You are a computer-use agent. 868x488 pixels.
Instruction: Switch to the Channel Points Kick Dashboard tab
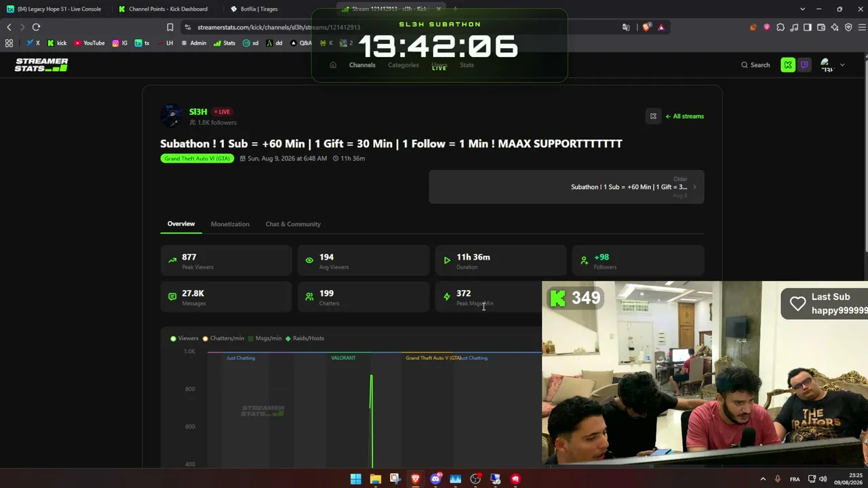(163, 9)
